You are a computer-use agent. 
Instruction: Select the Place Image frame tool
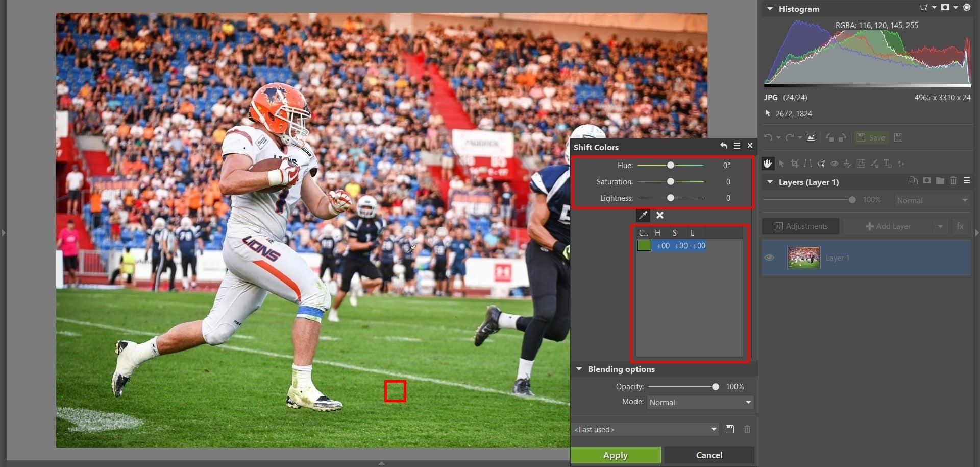click(861, 164)
